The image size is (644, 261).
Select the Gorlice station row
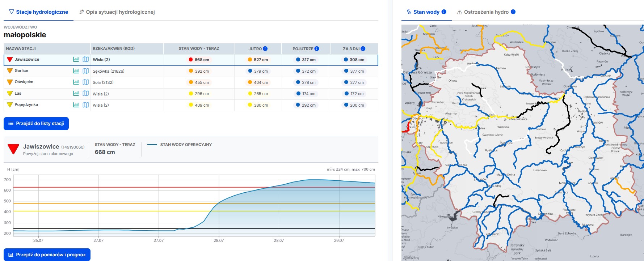click(21, 71)
